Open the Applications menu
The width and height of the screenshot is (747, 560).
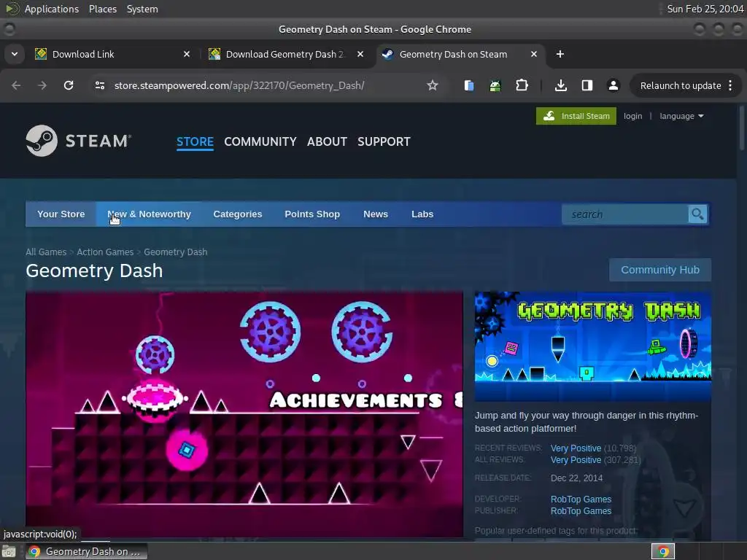point(52,9)
